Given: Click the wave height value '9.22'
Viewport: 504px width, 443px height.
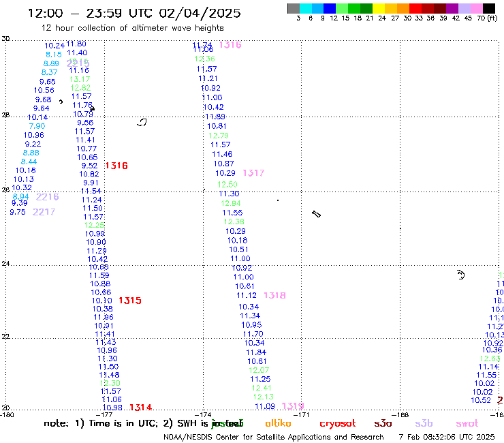Looking at the screenshot, I should tap(33, 144).
